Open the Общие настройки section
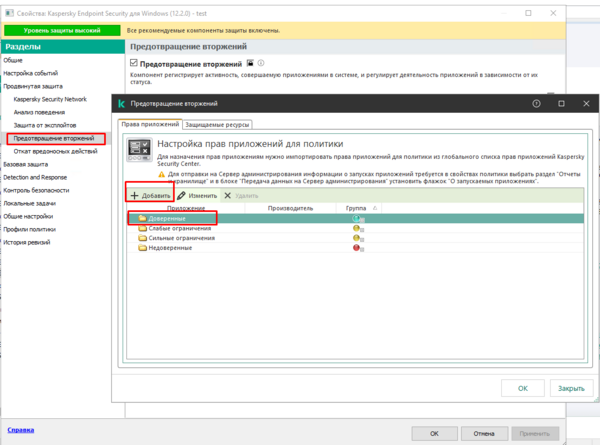 click(x=28, y=216)
